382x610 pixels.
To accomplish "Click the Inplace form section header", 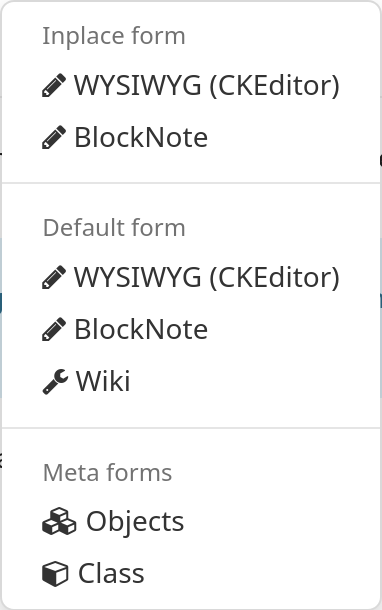I will click(x=114, y=36).
